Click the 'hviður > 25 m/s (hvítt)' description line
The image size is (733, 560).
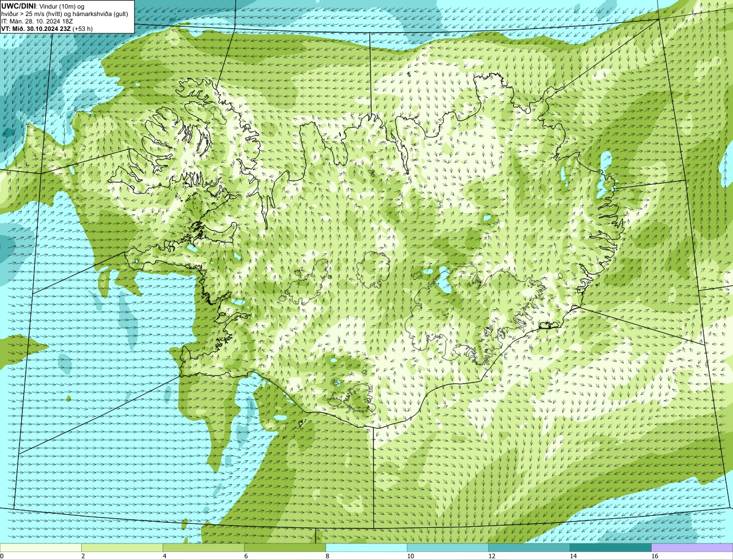pyautogui.click(x=65, y=14)
